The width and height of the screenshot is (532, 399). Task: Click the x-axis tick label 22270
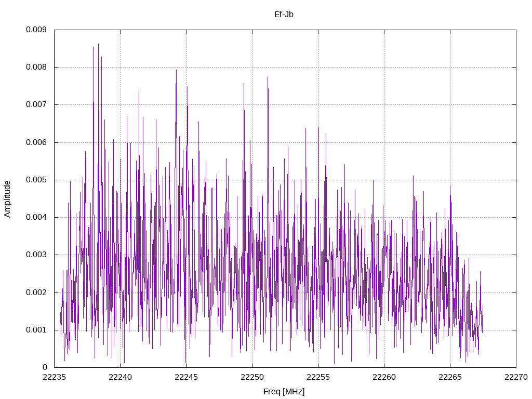point(516,377)
